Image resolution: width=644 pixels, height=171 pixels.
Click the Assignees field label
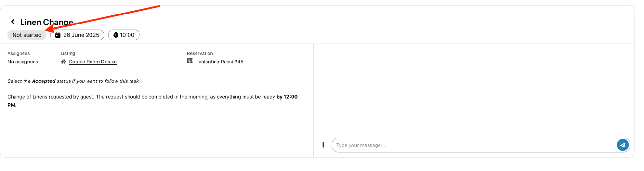click(x=19, y=53)
